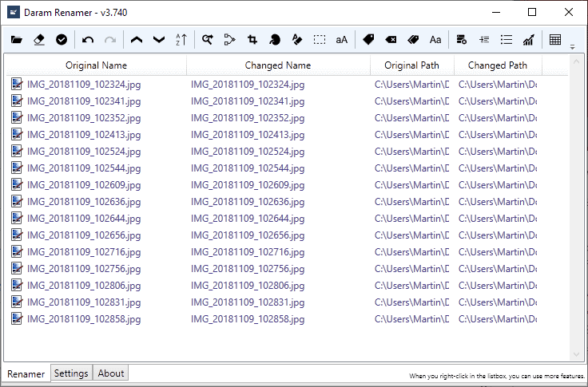Move item up with chevron-up icon
The image size is (588, 387).
point(137,39)
